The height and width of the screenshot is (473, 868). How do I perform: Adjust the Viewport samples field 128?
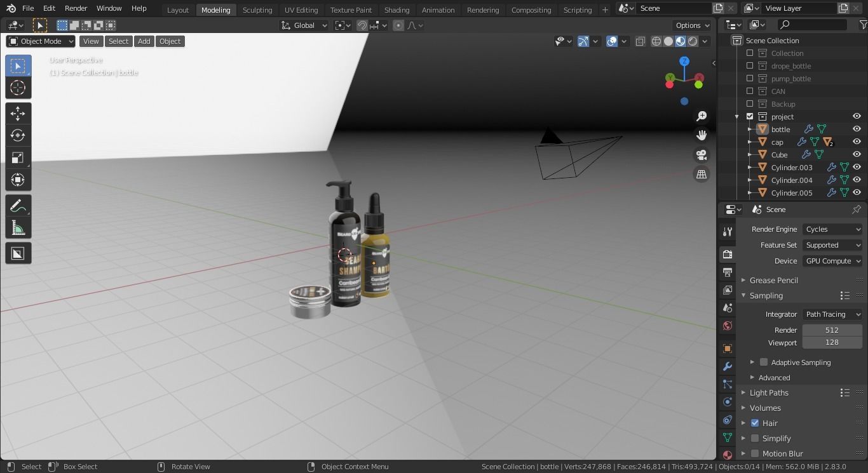[832, 342]
